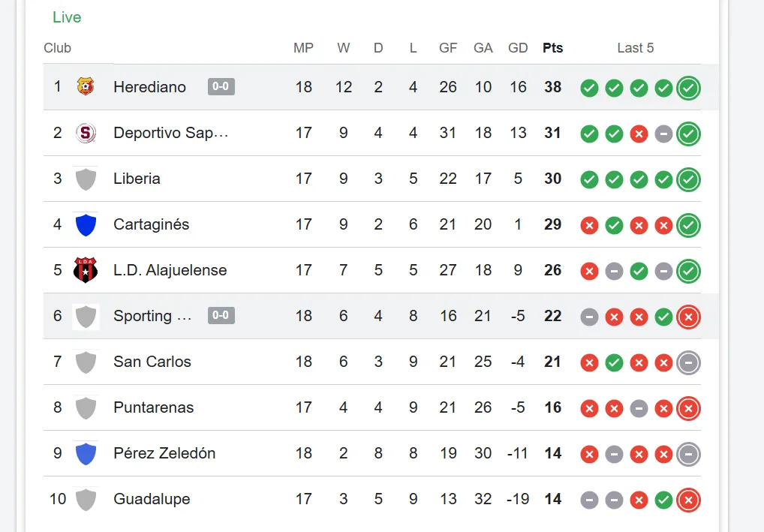This screenshot has width=764, height=532.
Task: Click the Live label above the table
Action: pos(67,17)
